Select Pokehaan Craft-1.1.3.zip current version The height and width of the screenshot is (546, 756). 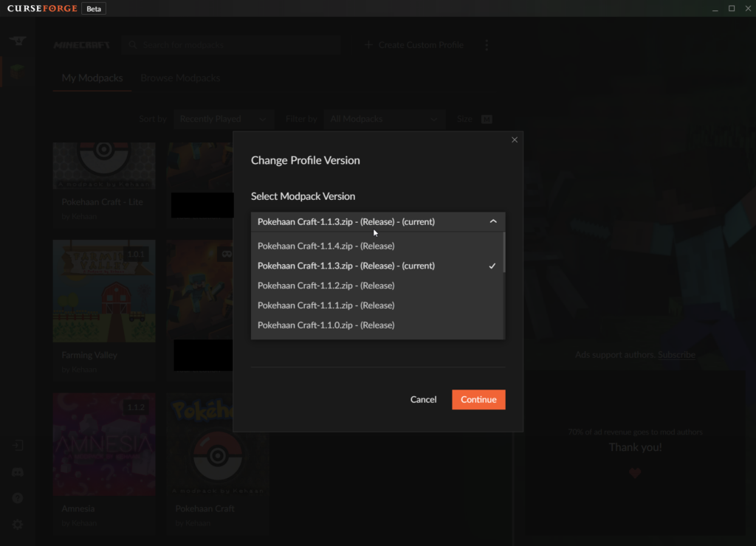376,266
